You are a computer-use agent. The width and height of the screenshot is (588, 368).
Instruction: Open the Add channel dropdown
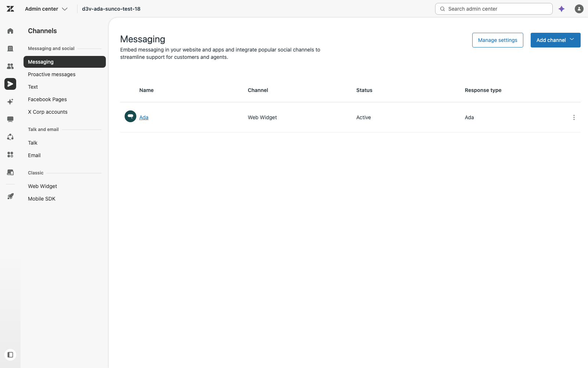tap(555, 40)
